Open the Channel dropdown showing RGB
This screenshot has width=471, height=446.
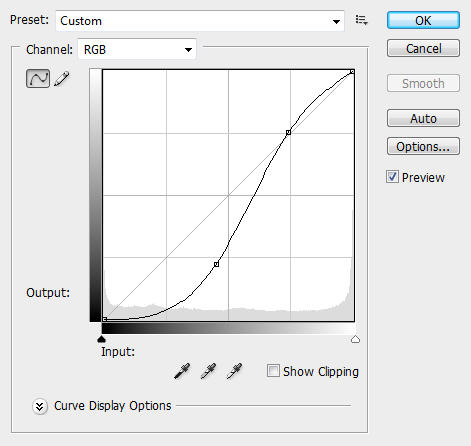tap(137, 49)
